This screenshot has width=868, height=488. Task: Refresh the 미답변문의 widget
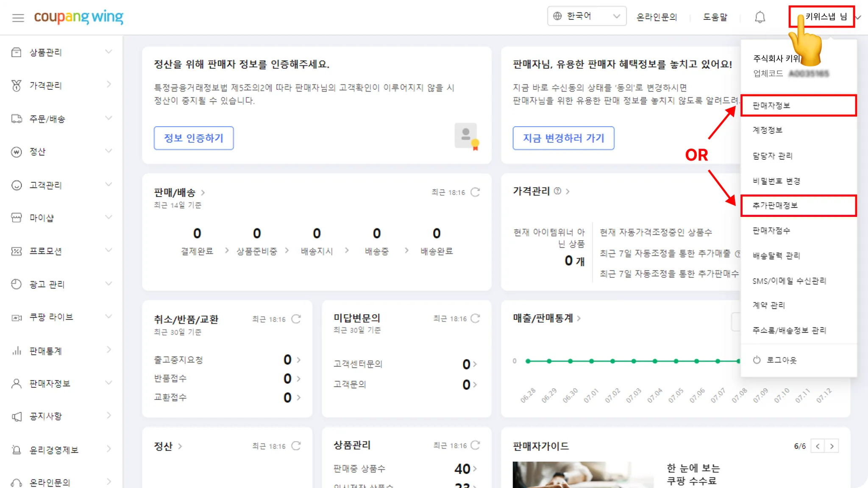475,319
